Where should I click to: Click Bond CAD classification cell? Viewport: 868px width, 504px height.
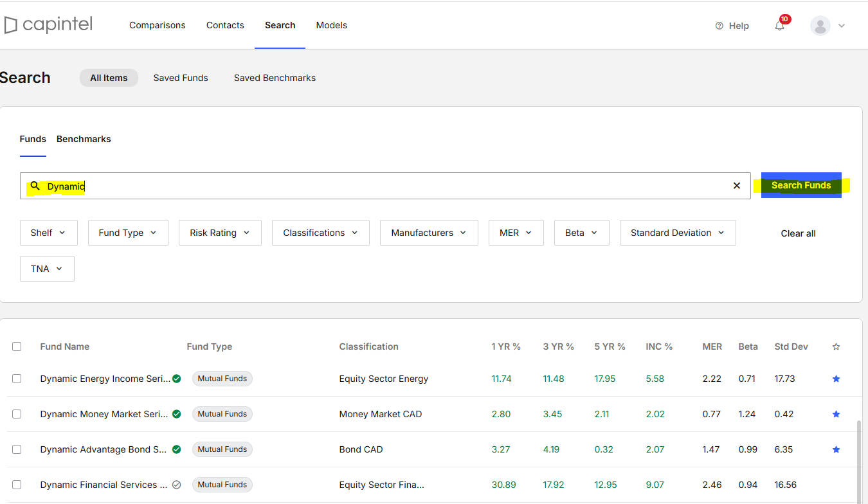pyautogui.click(x=361, y=449)
